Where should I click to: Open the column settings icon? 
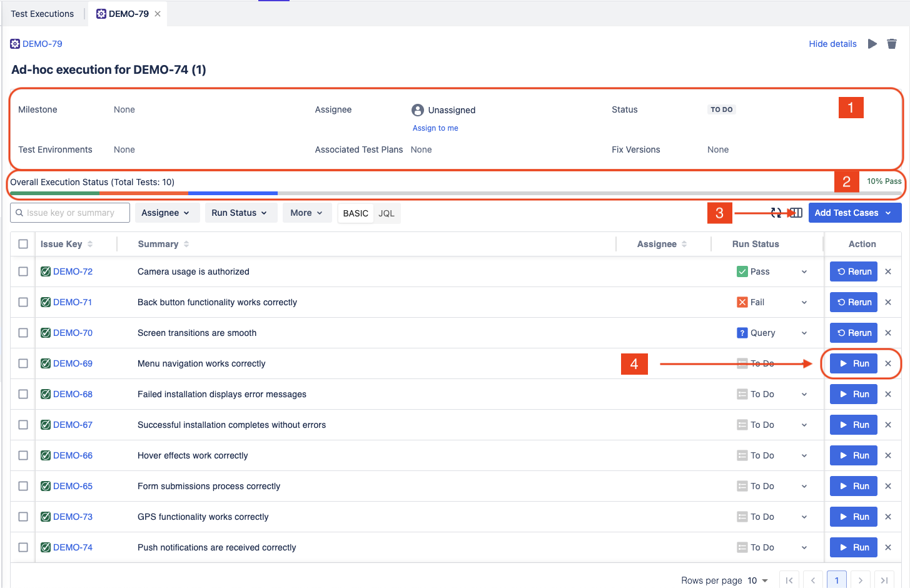tap(796, 213)
